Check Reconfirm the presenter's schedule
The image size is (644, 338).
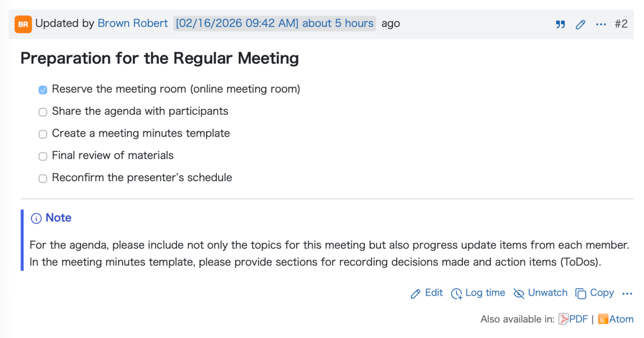click(43, 179)
